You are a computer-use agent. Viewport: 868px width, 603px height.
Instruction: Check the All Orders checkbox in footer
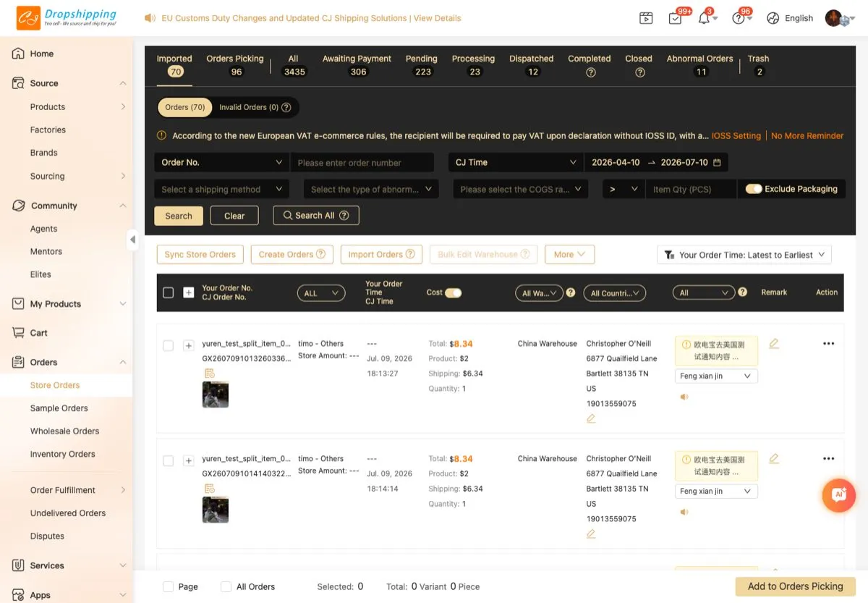(x=226, y=586)
